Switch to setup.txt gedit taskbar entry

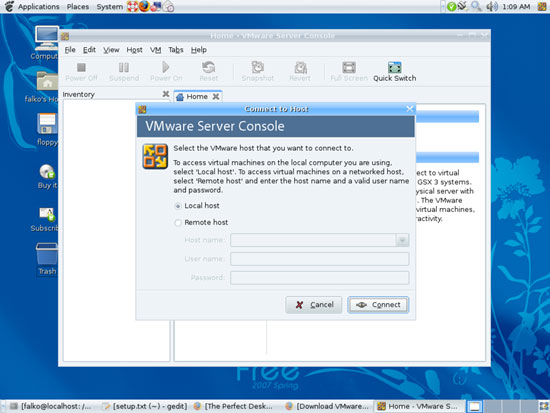tap(145, 406)
